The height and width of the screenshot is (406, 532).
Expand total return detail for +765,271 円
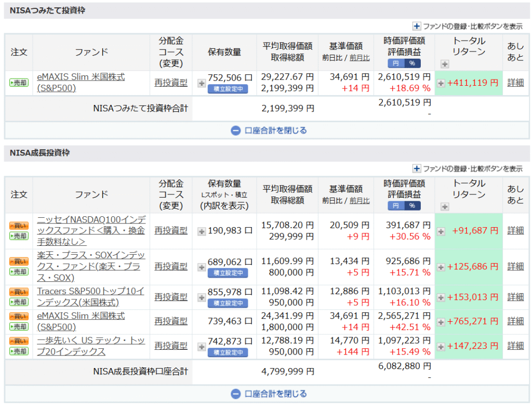pos(441,322)
